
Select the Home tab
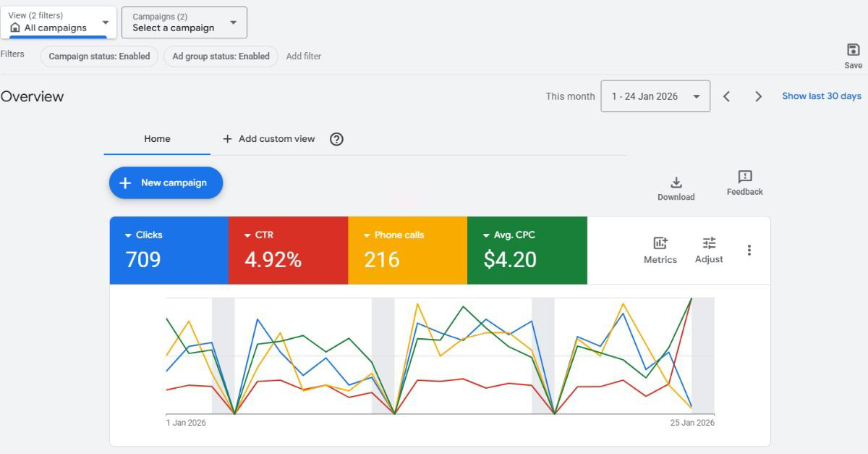(157, 139)
